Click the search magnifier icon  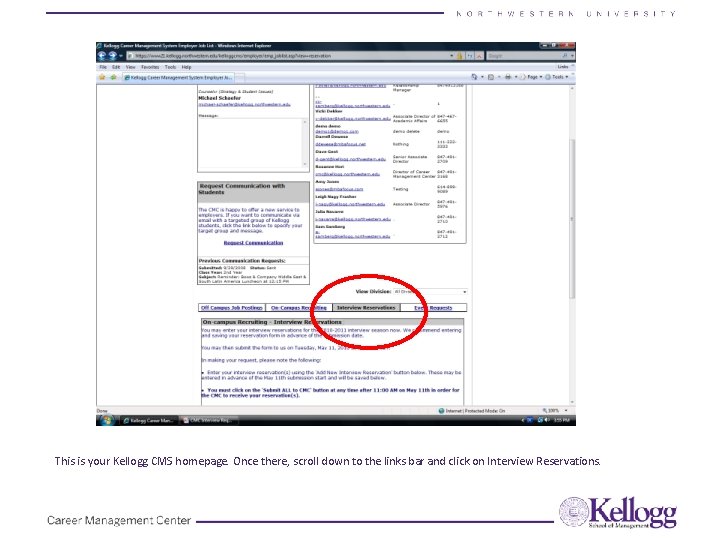[565, 56]
